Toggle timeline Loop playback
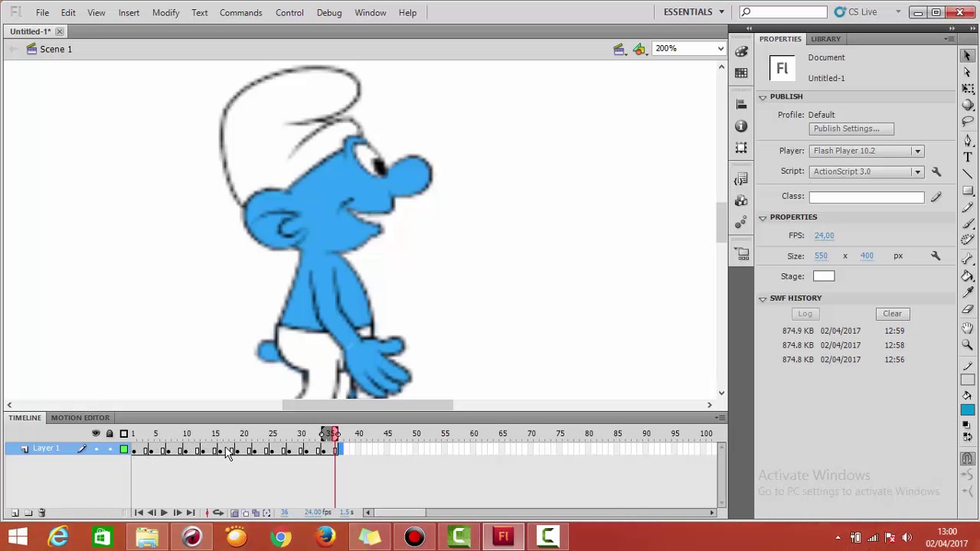 pos(218,513)
